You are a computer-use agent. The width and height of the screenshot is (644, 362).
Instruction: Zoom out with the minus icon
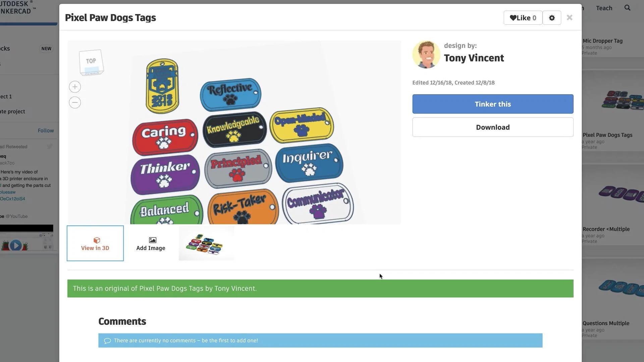(x=75, y=103)
